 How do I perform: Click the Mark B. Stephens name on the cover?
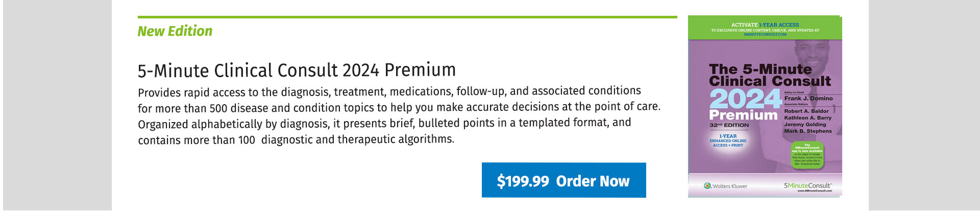(x=808, y=131)
